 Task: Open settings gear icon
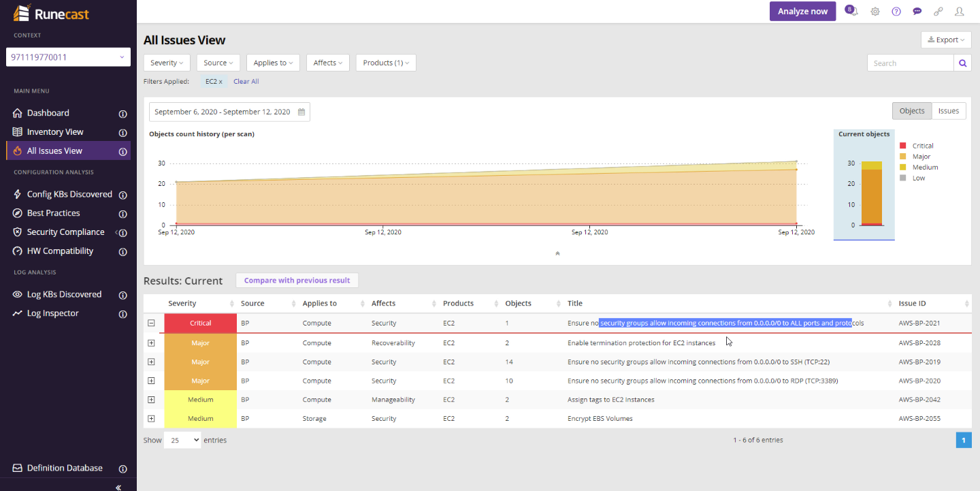(875, 12)
